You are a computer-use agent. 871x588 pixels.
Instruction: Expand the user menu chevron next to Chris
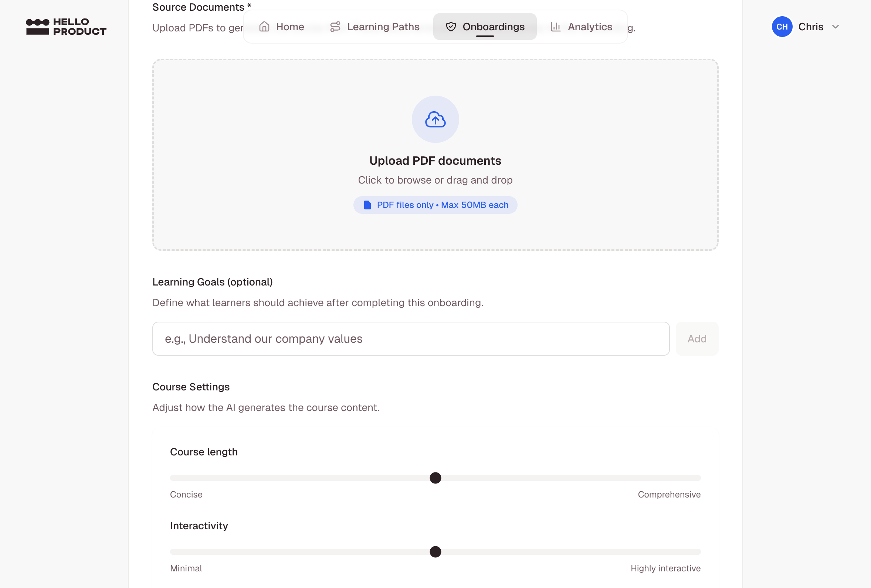(836, 27)
